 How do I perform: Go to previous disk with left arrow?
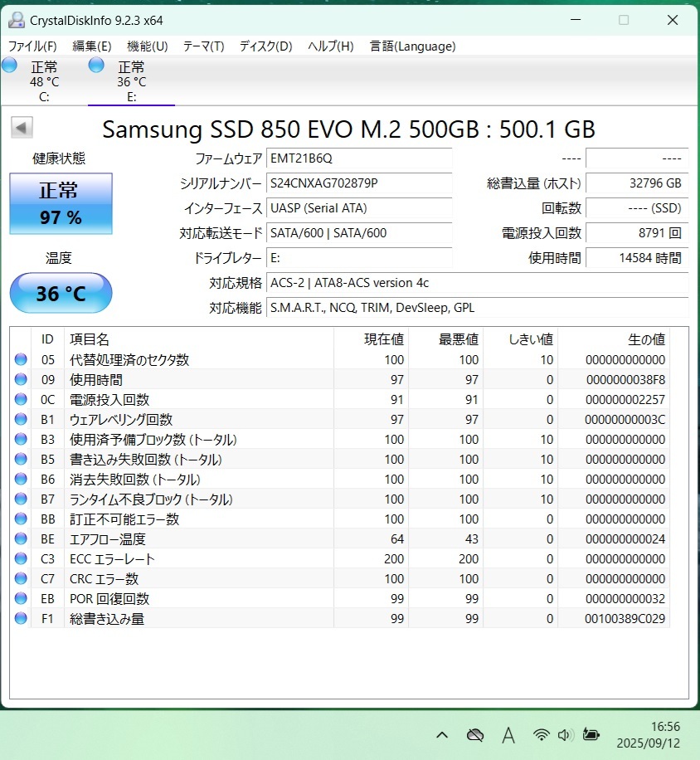[x=22, y=128]
